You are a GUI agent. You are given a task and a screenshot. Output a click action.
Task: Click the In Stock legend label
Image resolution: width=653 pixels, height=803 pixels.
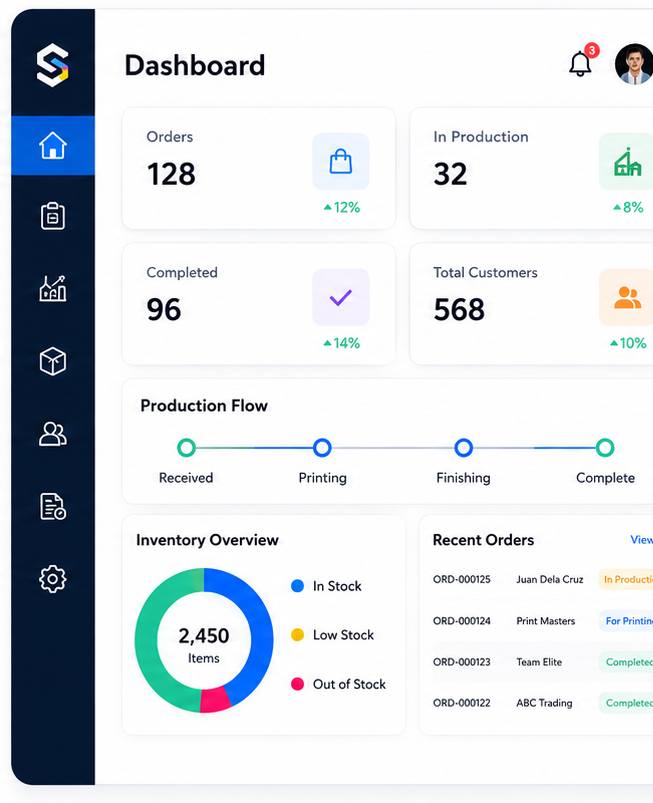337,586
